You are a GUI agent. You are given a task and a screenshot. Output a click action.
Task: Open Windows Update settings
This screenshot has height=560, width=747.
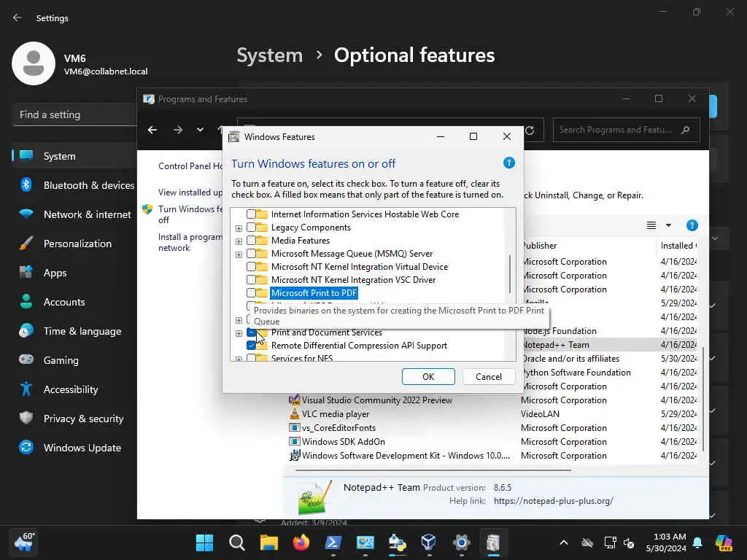(x=75, y=448)
